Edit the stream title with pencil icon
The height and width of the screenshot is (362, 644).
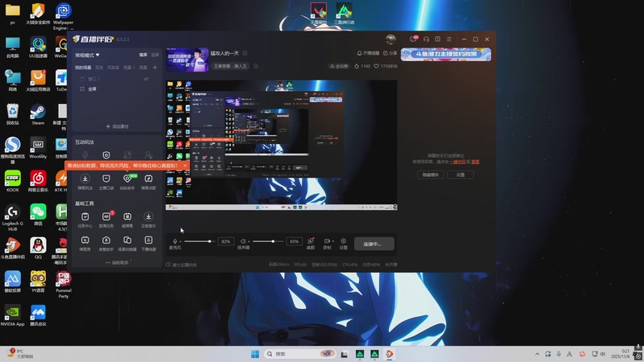pyautogui.click(x=246, y=53)
